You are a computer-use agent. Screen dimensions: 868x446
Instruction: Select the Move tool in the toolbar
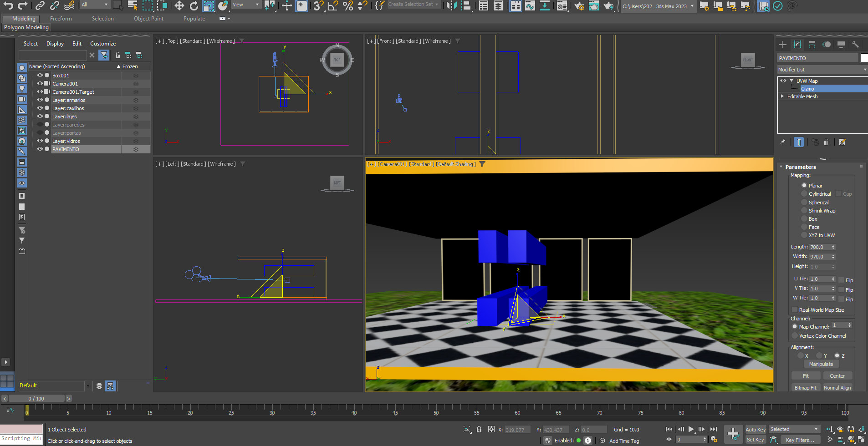(x=179, y=5)
